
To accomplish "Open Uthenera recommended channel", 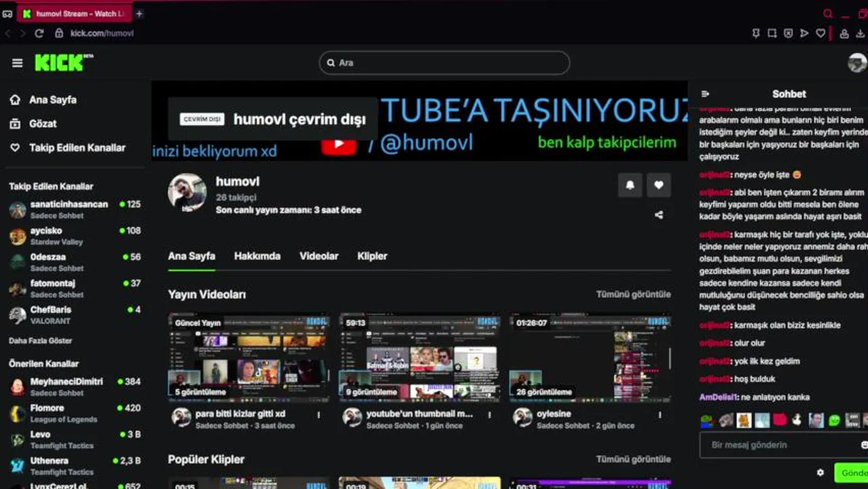I will [75, 466].
